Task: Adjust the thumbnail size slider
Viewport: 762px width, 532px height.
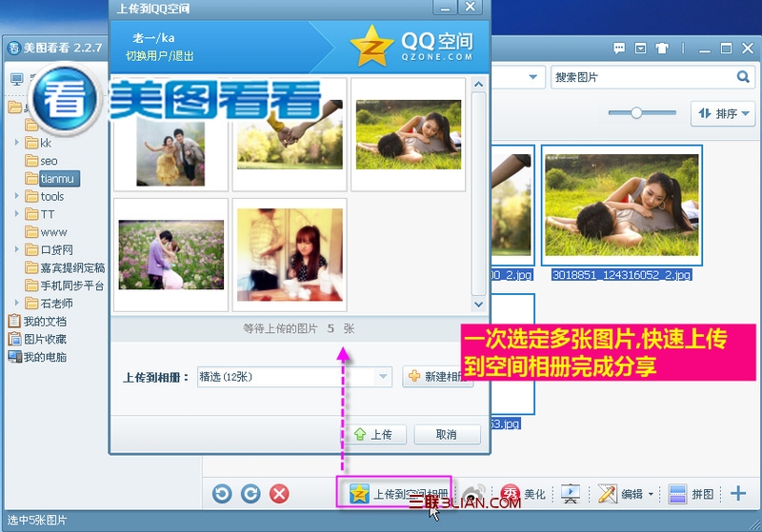Action: (636, 113)
